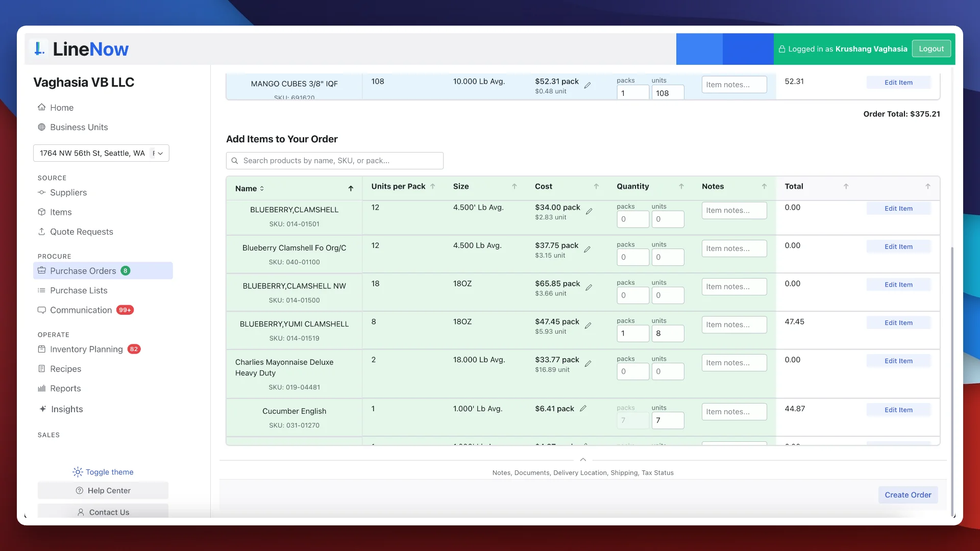Sort by the Cost column arrow

[596, 187]
